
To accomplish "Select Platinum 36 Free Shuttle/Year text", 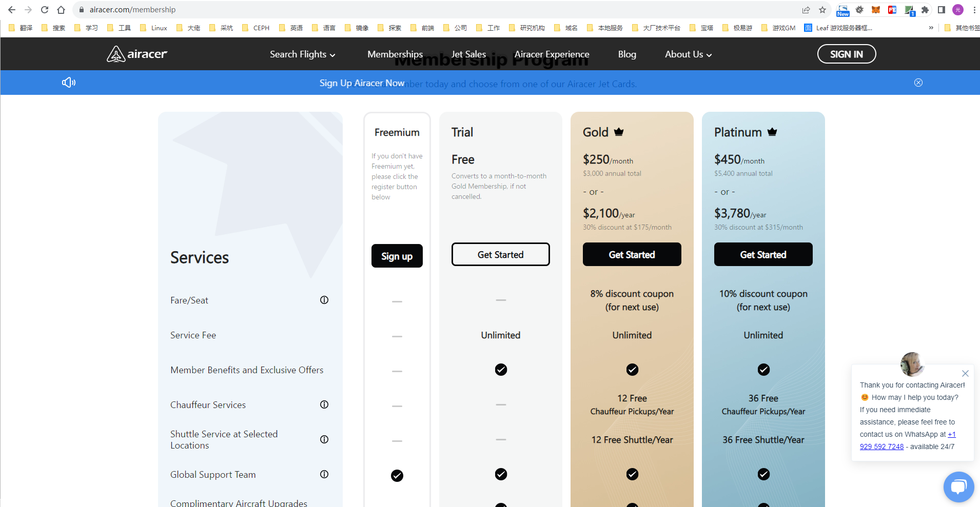I will tap(763, 440).
